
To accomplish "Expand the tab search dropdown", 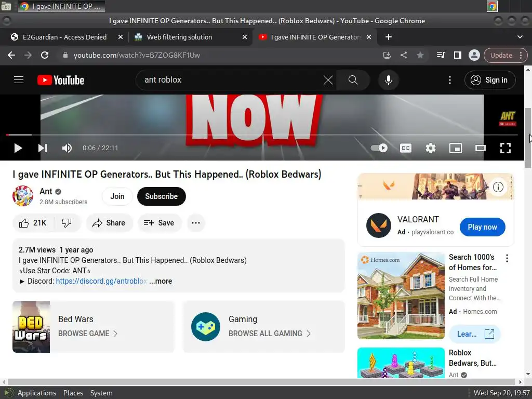I will (520, 37).
